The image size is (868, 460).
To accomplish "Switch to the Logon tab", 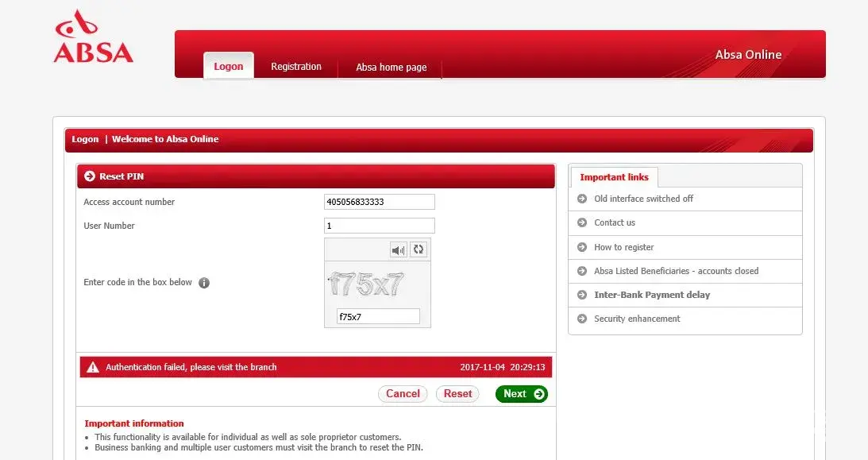I will pyautogui.click(x=229, y=66).
